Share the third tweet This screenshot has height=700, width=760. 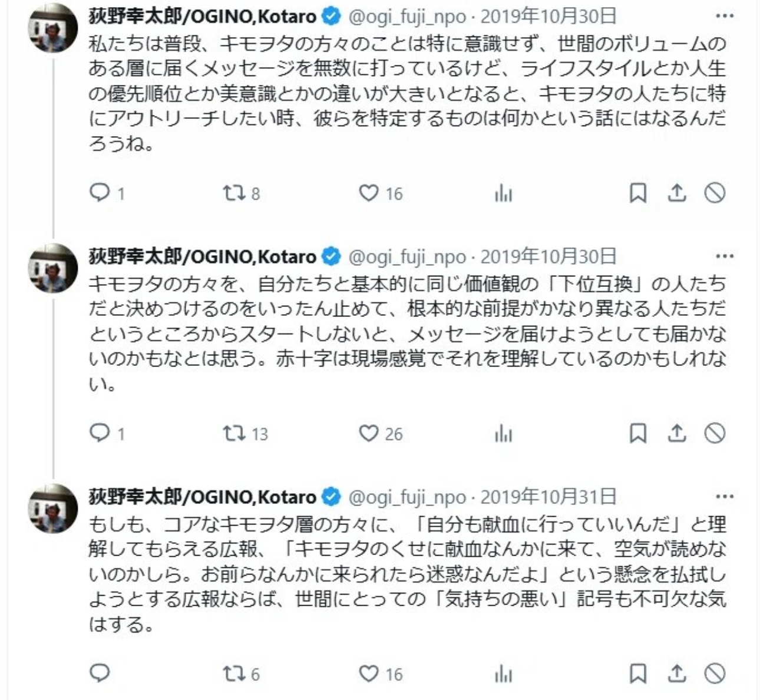point(677,673)
